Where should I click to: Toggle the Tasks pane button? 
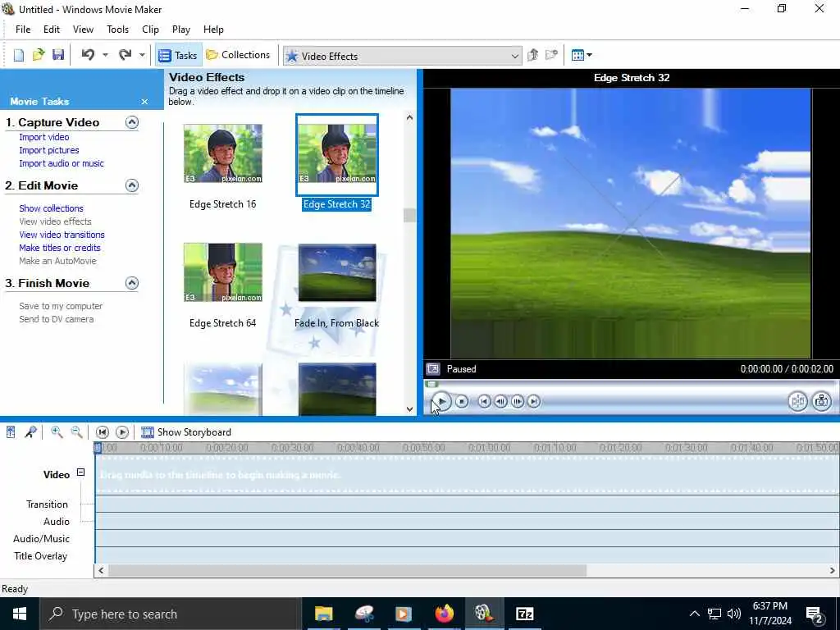[x=178, y=55]
